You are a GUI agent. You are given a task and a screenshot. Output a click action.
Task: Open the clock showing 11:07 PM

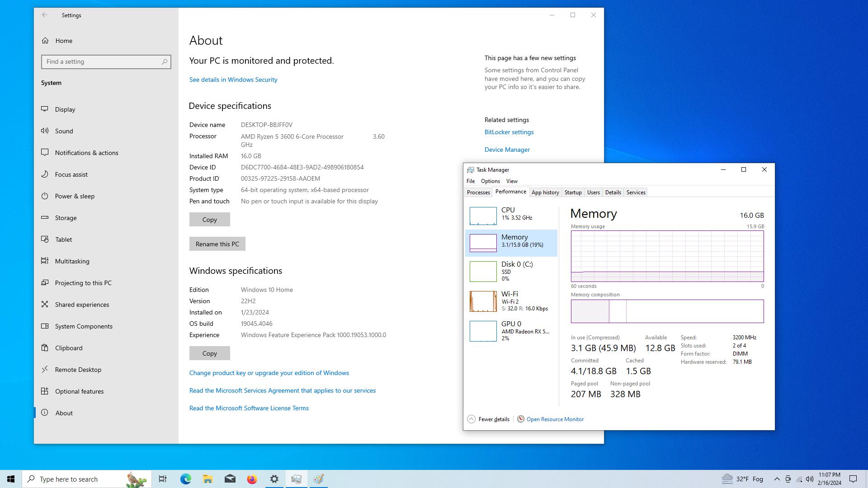tap(829, 479)
